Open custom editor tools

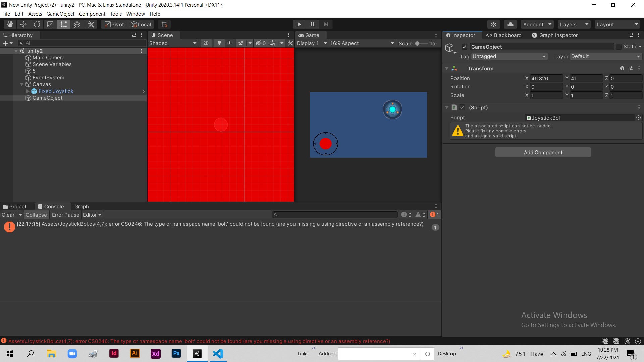tap(91, 24)
